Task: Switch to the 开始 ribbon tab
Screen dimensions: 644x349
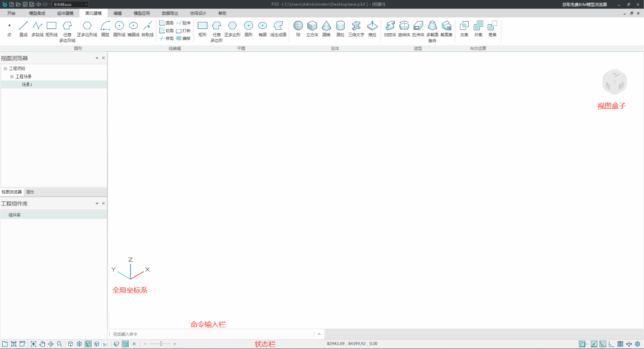Action: tap(11, 13)
